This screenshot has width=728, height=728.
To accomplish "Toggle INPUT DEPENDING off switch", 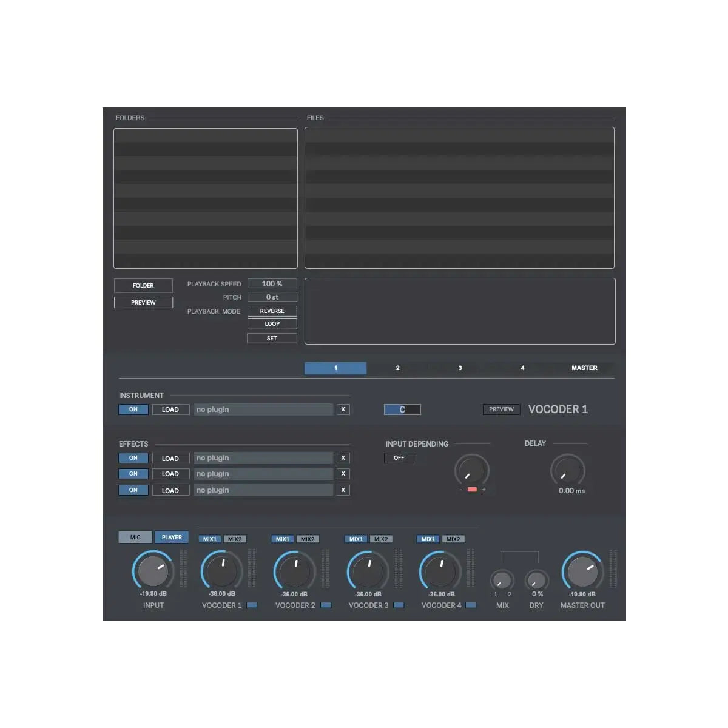I will coord(399,457).
